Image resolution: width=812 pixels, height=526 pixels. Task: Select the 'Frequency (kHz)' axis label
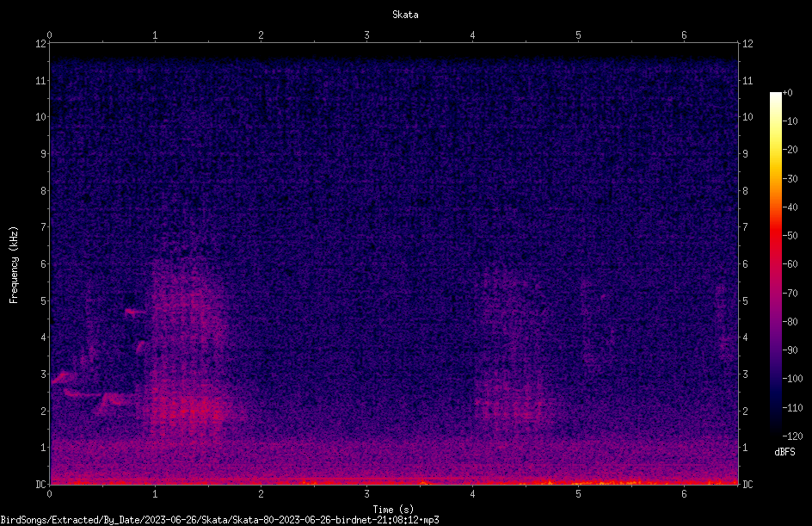point(14,265)
